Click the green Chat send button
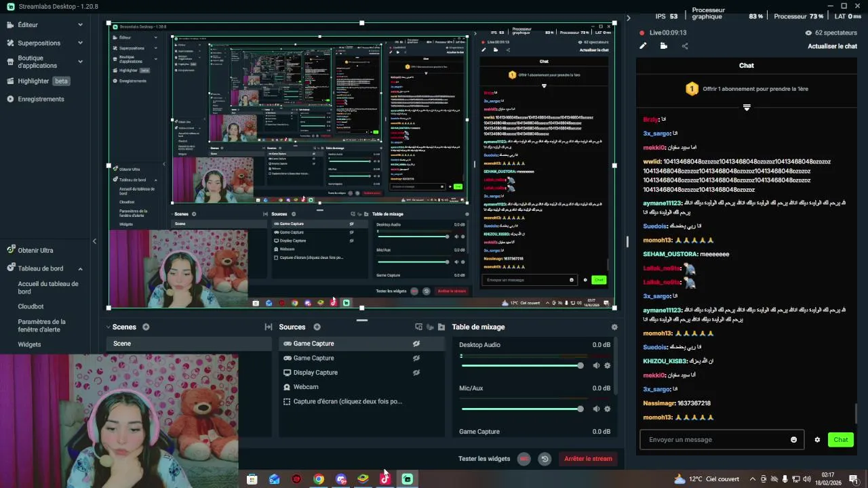The height and width of the screenshot is (488, 868). 841,440
